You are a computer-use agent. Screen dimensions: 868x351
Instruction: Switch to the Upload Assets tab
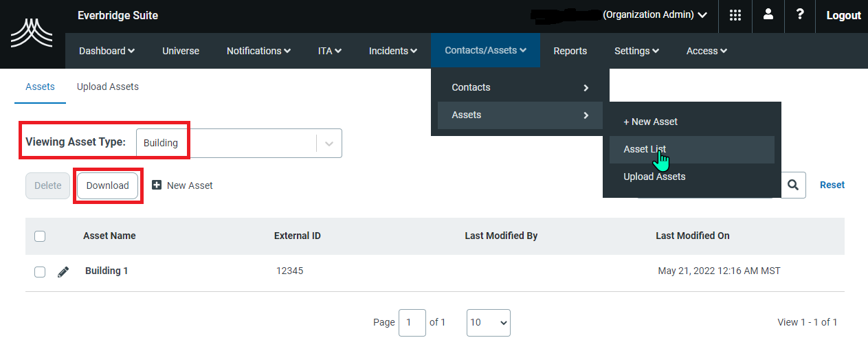click(108, 87)
